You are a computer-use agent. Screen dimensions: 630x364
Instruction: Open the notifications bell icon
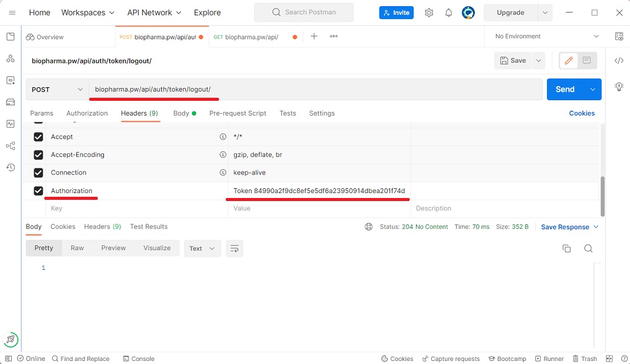point(449,13)
